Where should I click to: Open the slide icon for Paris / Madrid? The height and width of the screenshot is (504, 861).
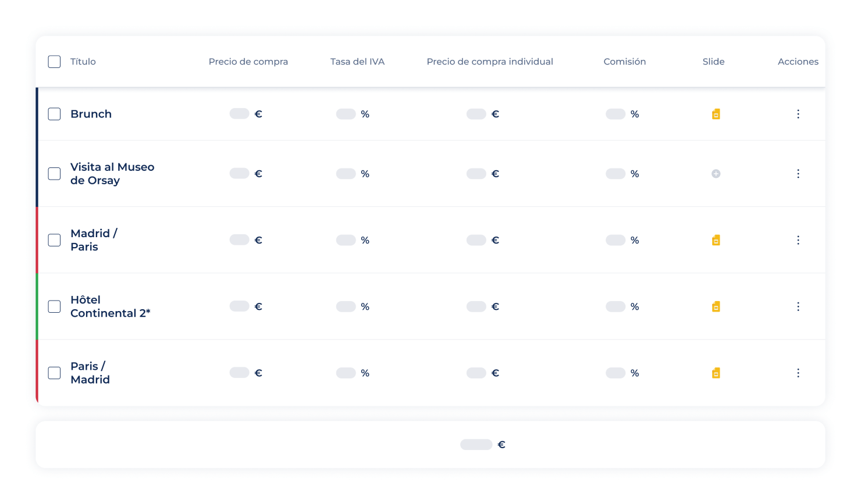tap(716, 373)
